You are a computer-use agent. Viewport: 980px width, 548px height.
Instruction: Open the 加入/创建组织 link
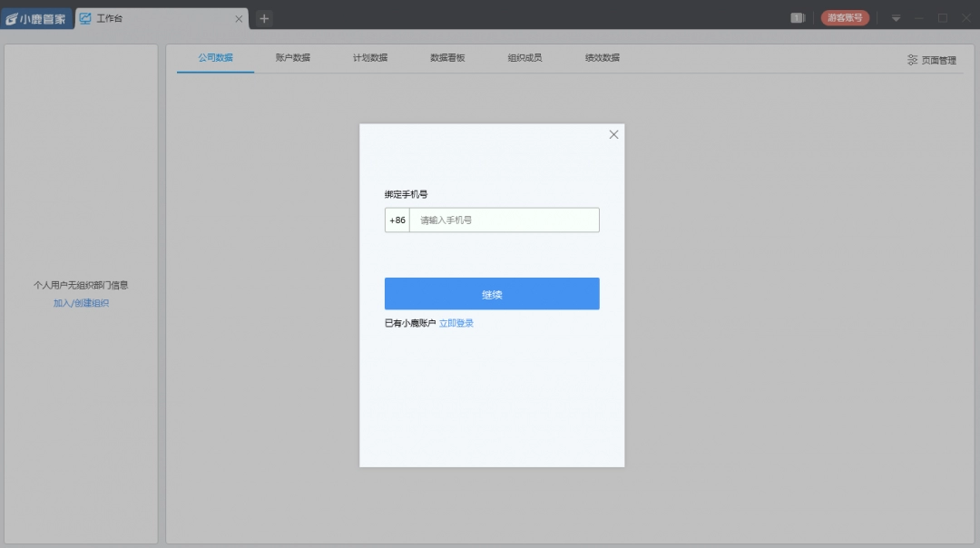[x=81, y=303]
